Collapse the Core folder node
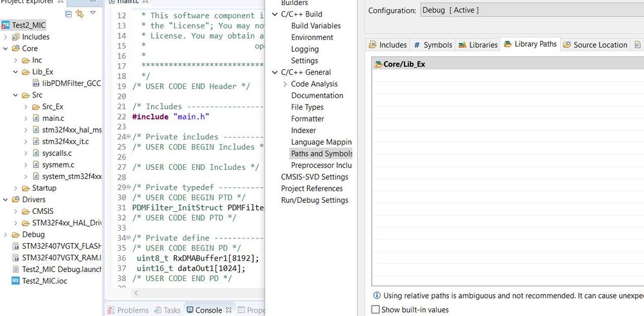Image resolution: width=644 pixels, height=316 pixels. [x=5, y=48]
